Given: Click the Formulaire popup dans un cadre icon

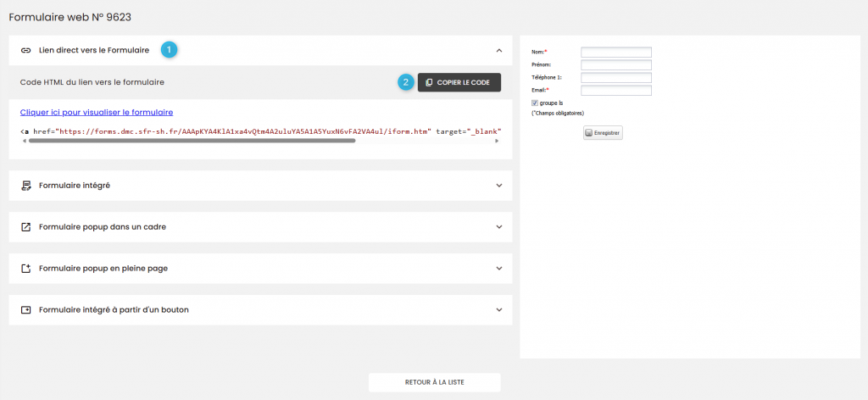Looking at the screenshot, I should (25, 227).
